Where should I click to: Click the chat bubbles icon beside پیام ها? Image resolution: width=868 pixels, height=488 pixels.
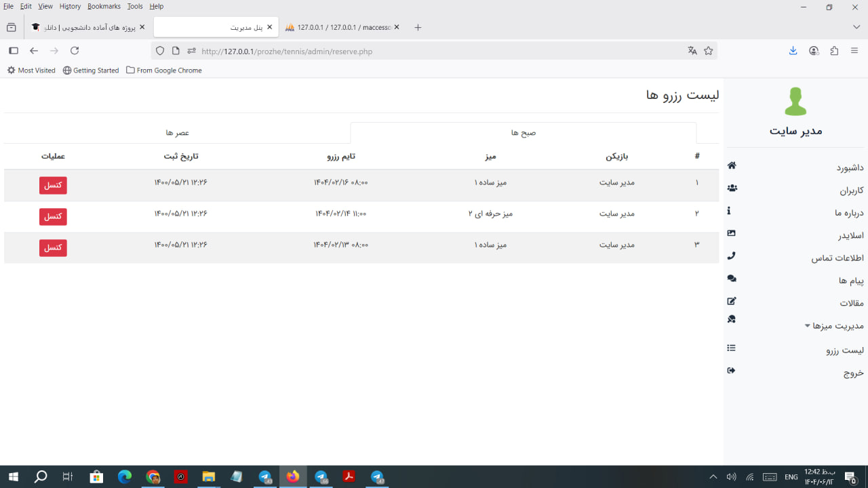point(731,279)
